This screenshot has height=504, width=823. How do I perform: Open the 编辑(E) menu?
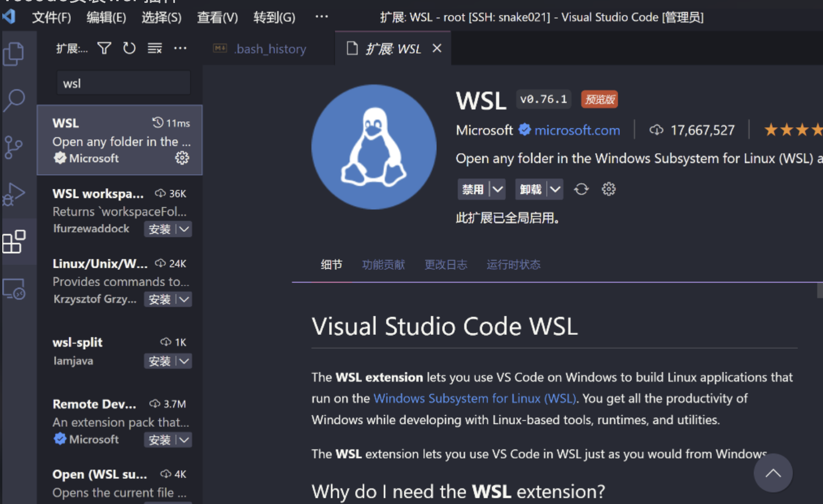106,17
